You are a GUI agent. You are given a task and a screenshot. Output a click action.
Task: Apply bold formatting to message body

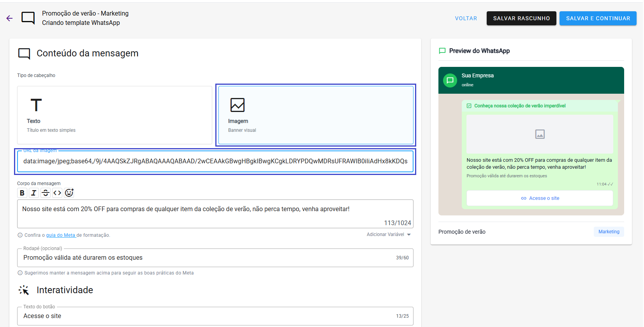pos(22,193)
